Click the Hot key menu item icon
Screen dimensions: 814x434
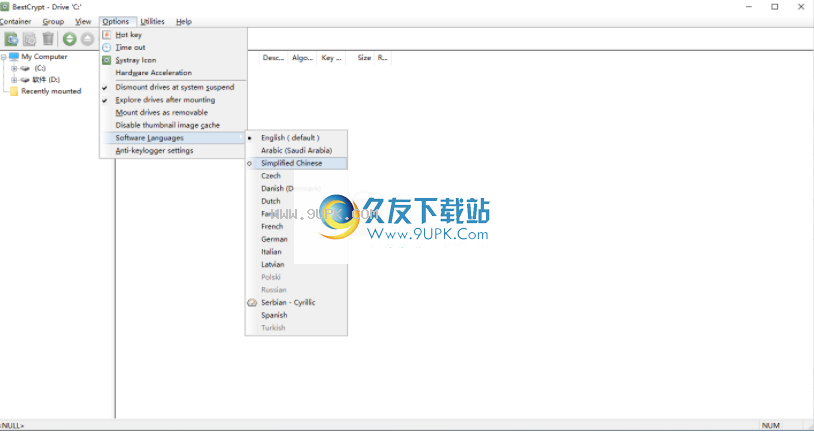[x=106, y=35]
